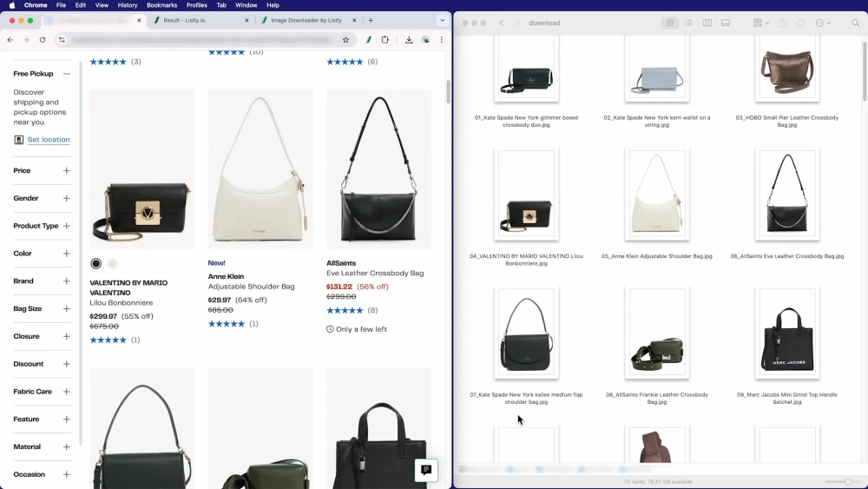Image resolution: width=868 pixels, height=489 pixels.
Task: Switch to Image Downloader by Listly tab
Action: 308,21
